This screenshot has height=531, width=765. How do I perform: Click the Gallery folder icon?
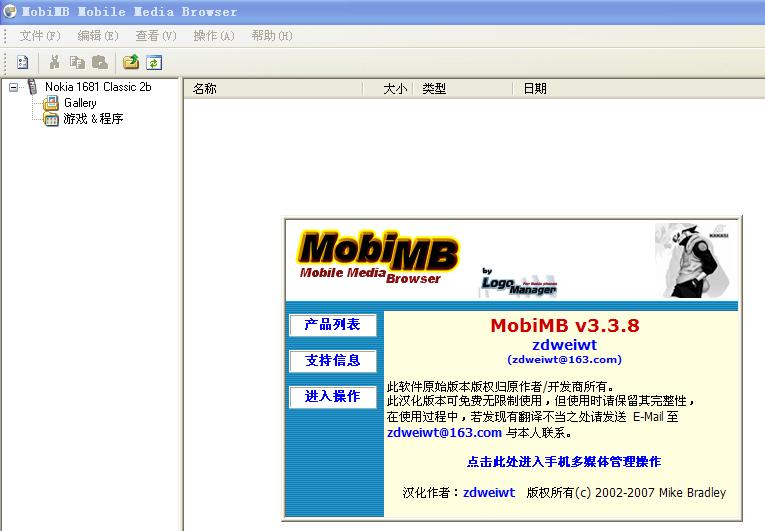tap(51, 103)
